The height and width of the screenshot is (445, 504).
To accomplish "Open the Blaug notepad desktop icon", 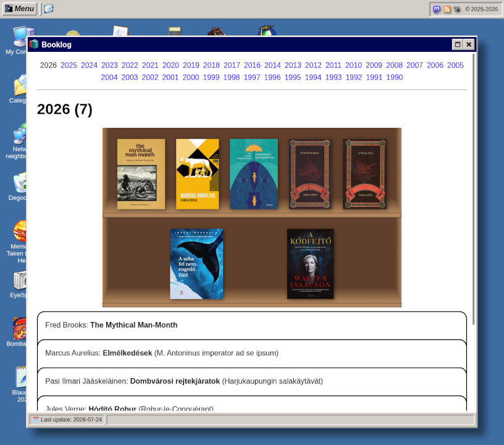I will (x=20, y=384).
